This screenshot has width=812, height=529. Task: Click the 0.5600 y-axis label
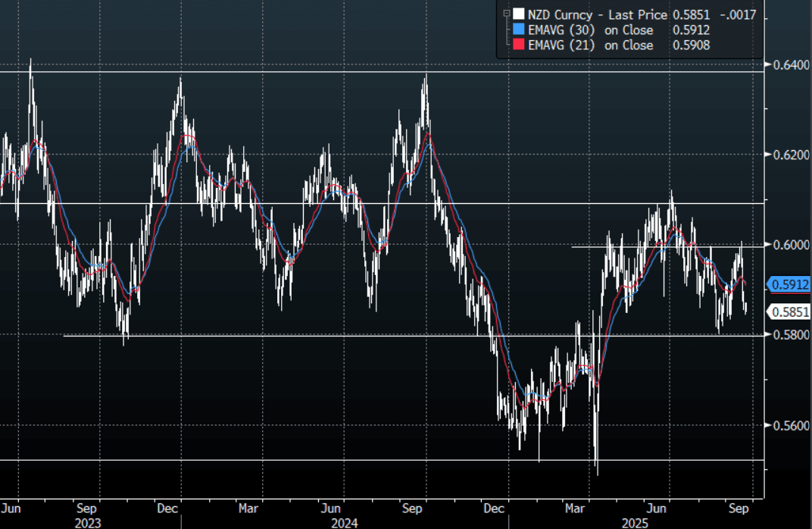click(790, 425)
